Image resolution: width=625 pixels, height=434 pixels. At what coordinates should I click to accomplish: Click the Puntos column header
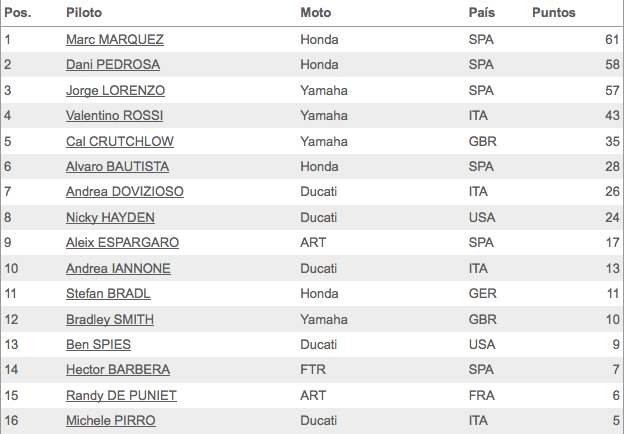point(554,13)
